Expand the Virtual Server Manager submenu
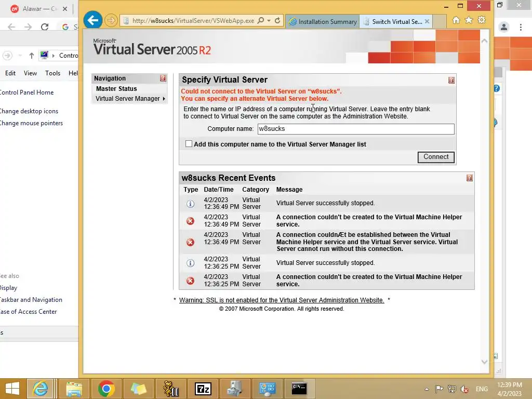 (x=164, y=99)
